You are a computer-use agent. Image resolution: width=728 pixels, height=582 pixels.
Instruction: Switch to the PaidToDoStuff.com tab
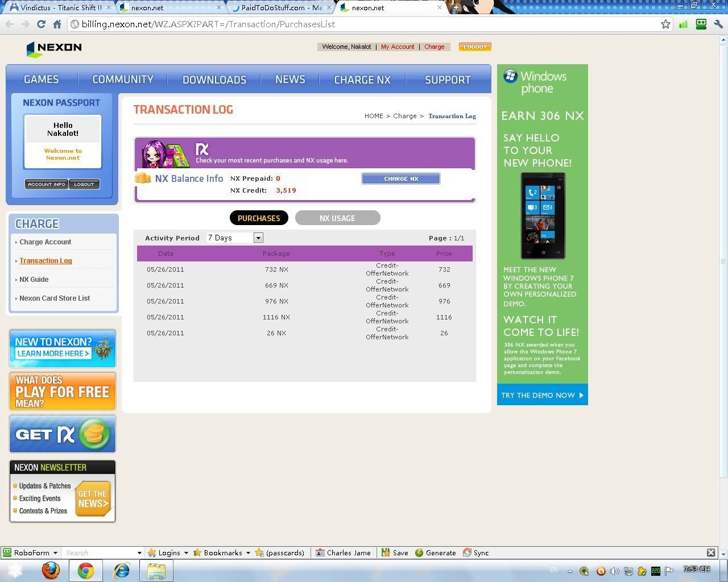pos(282,7)
